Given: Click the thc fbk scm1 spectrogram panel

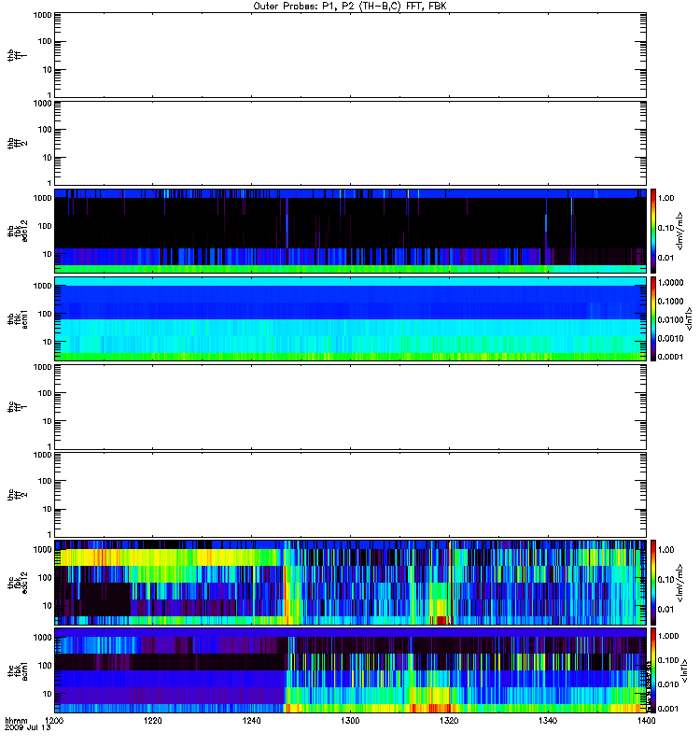Looking at the screenshot, I should pos(350,670).
